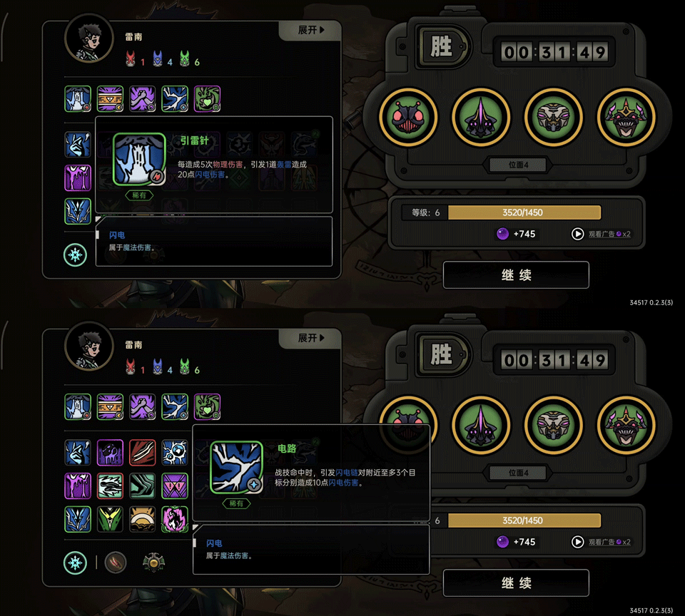
Task: Expand via 展开 above the 引雷针 tooltip panel
Action: pyautogui.click(x=310, y=30)
